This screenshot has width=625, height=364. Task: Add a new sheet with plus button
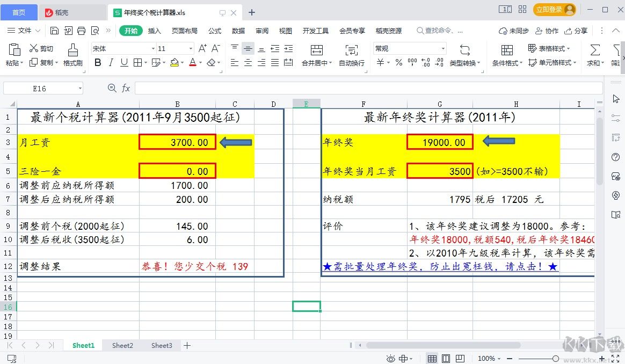click(187, 345)
